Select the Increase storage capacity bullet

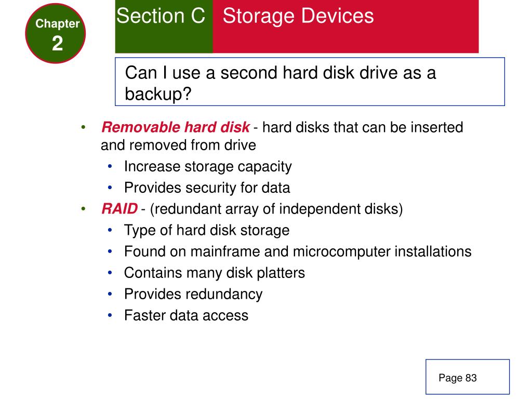pyautogui.click(x=208, y=167)
